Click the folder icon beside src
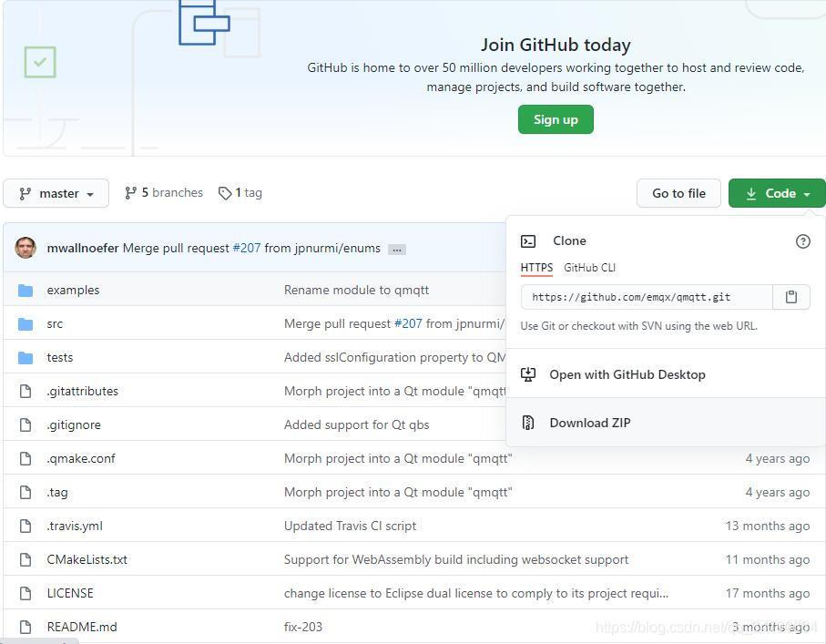The image size is (826, 644). pos(25,324)
